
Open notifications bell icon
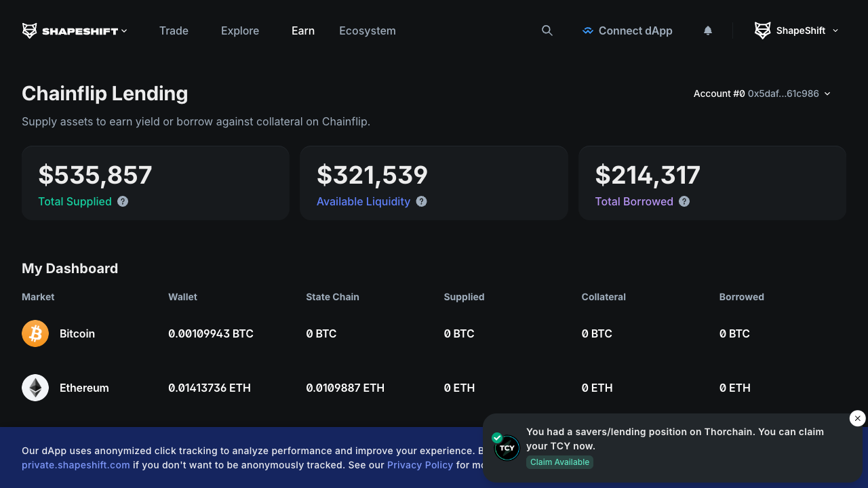click(x=708, y=30)
